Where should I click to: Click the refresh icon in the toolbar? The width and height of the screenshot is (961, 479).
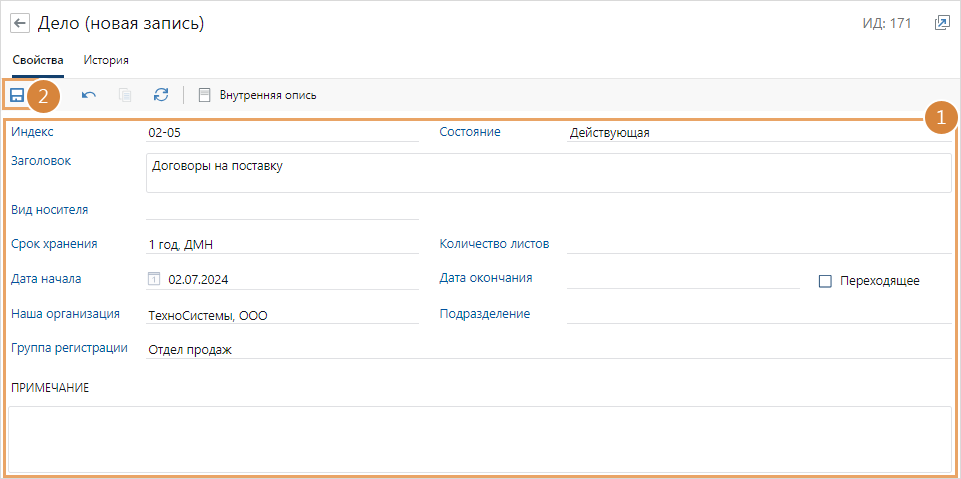click(161, 95)
